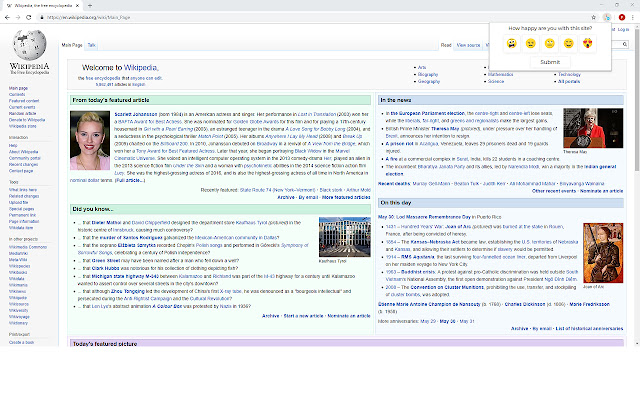Choose the neutral face emoji in the middle
Screen dimensions: 640x400
tap(549, 44)
